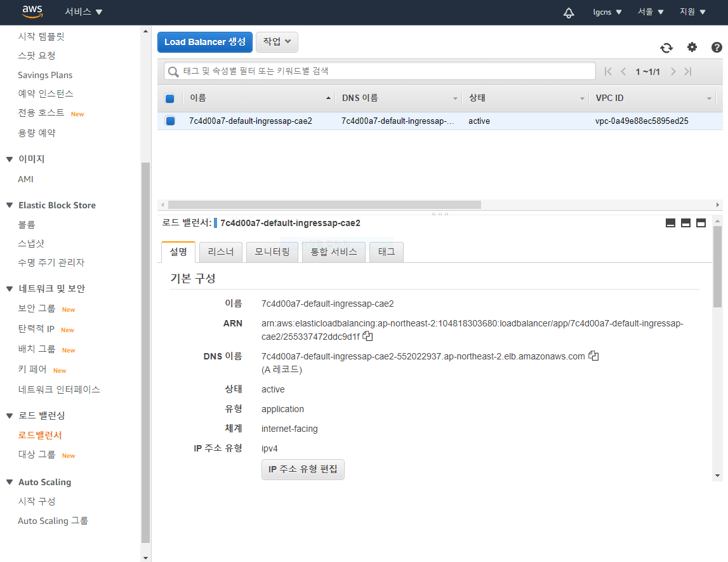Open VPC ID column sort dropdown

point(709,98)
